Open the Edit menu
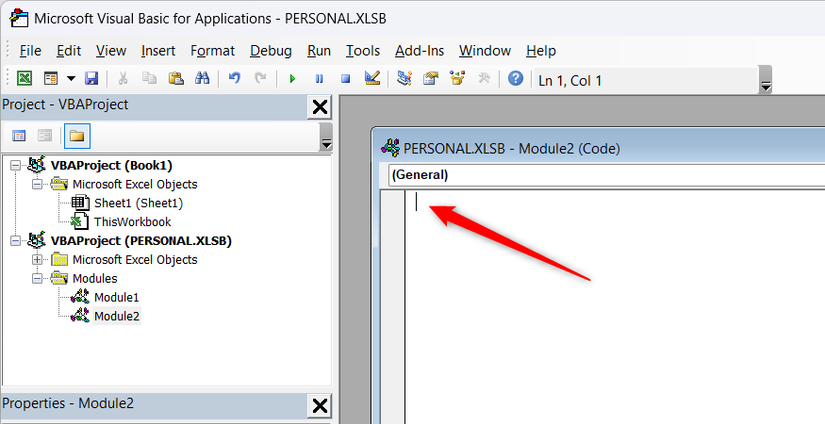Screen dimensions: 825x424 point(69,51)
